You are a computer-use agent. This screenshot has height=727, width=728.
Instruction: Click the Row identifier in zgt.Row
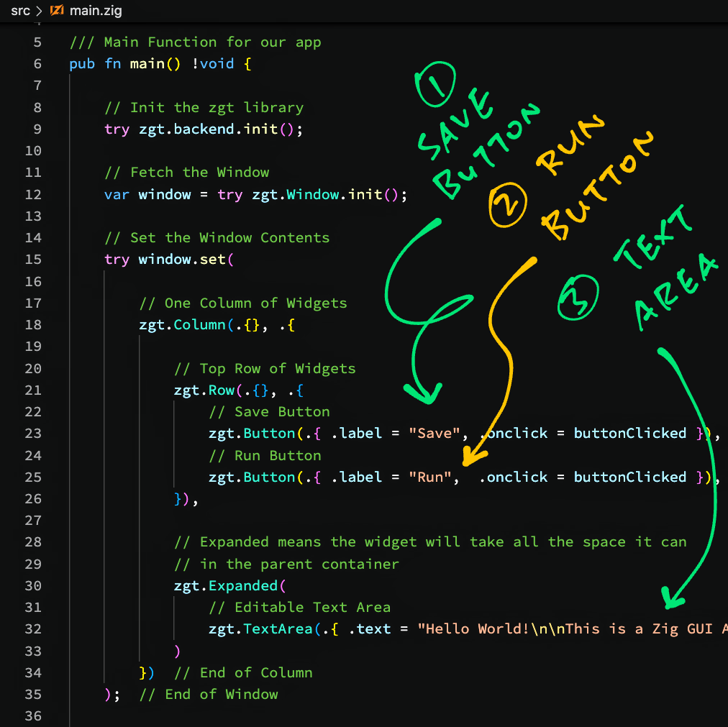222,390
